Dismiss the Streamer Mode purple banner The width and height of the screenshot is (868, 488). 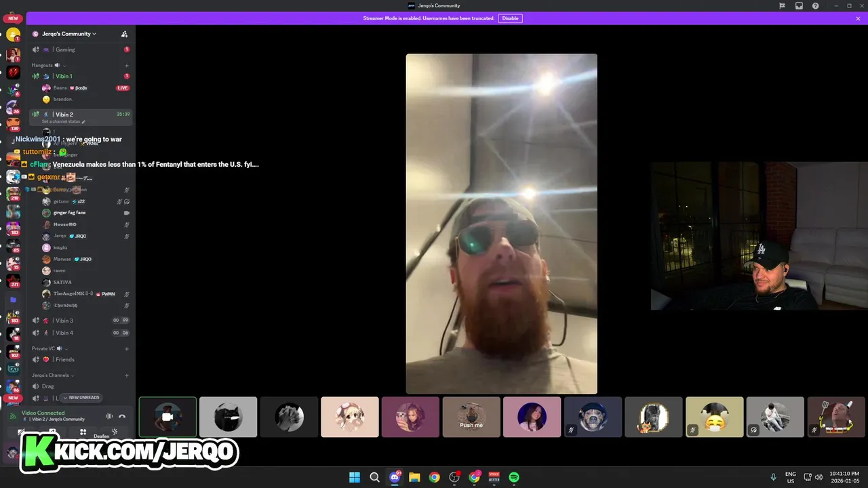tap(858, 18)
